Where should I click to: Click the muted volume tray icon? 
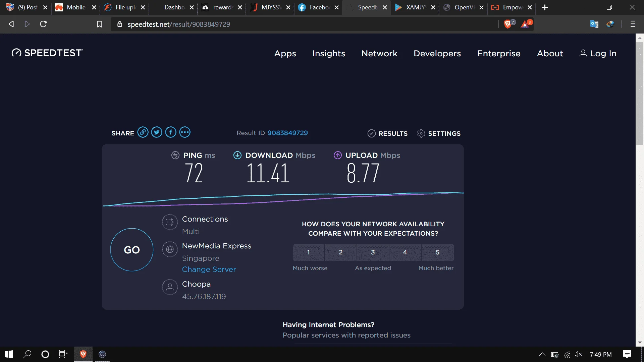pyautogui.click(x=578, y=354)
